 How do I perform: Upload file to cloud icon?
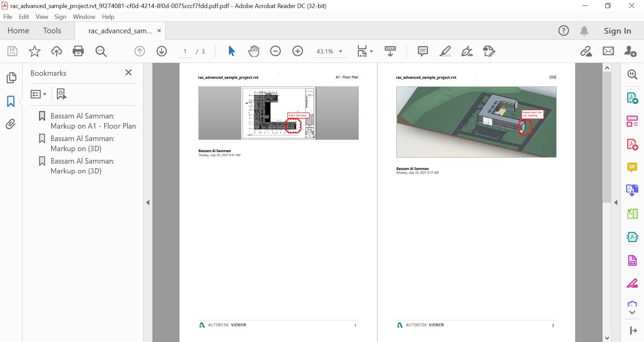pyautogui.click(x=57, y=51)
